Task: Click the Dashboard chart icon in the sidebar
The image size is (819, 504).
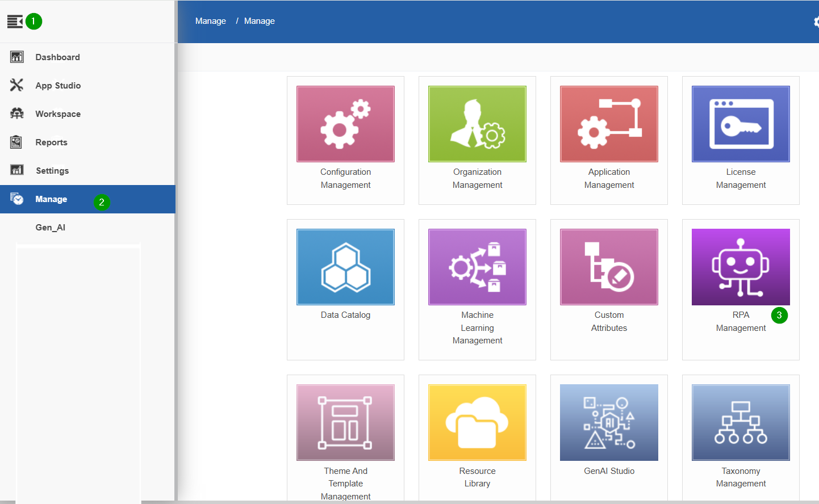Action: (17, 57)
